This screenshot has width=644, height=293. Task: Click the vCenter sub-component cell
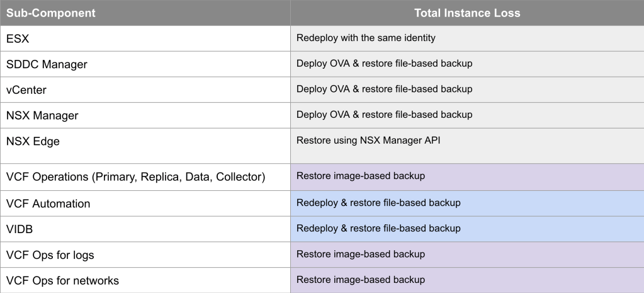[x=26, y=90]
